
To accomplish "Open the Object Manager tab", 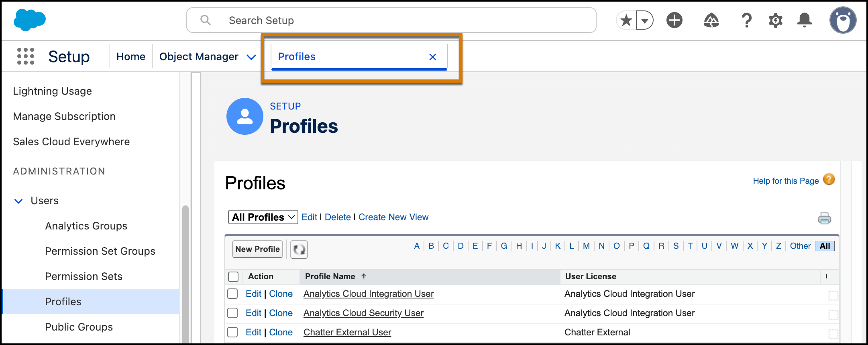I will [199, 57].
